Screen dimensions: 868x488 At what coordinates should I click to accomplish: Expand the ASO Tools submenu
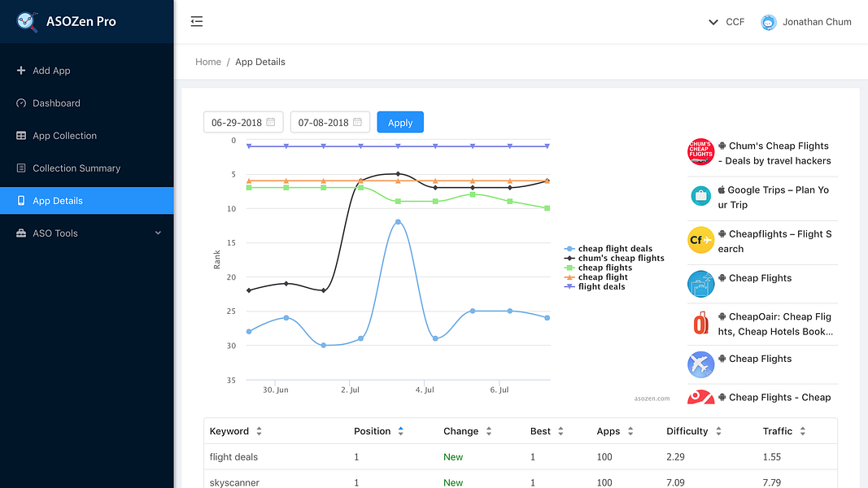(x=87, y=233)
